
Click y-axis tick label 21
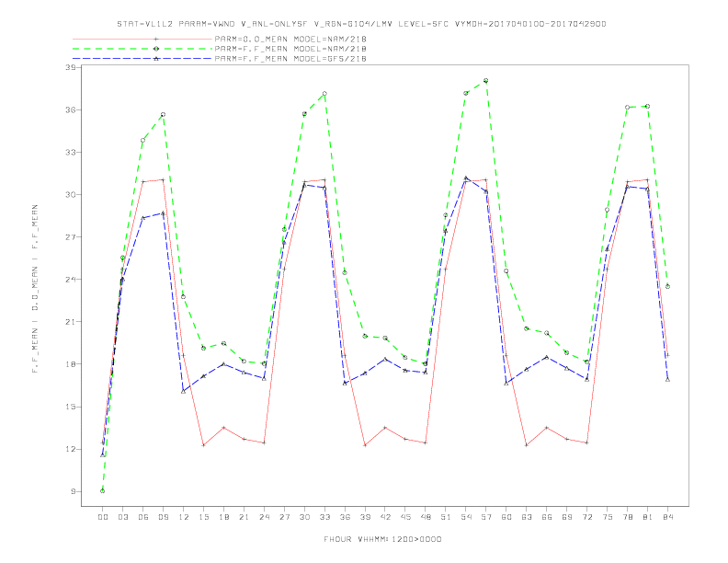(71, 322)
